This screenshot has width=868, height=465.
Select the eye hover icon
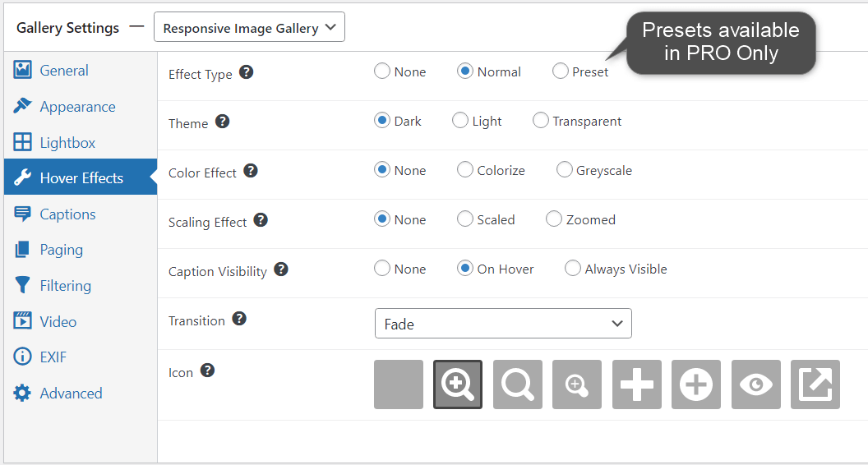tap(755, 384)
